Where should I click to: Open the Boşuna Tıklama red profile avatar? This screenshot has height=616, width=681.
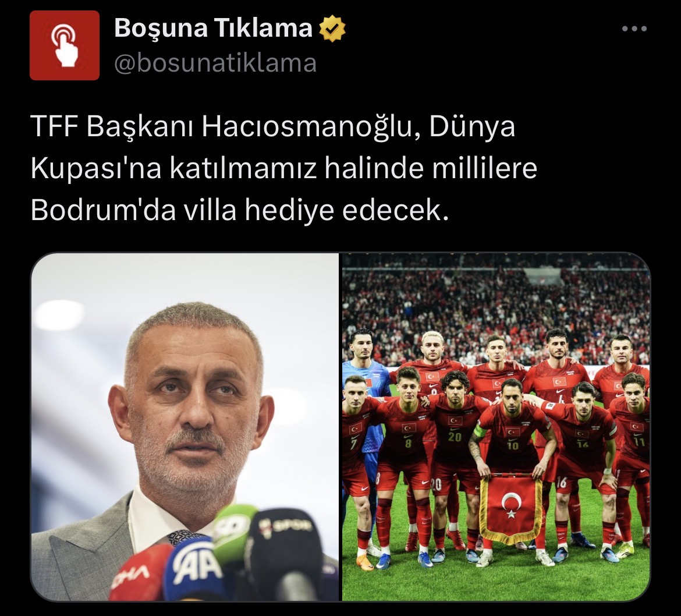(64, 45)
